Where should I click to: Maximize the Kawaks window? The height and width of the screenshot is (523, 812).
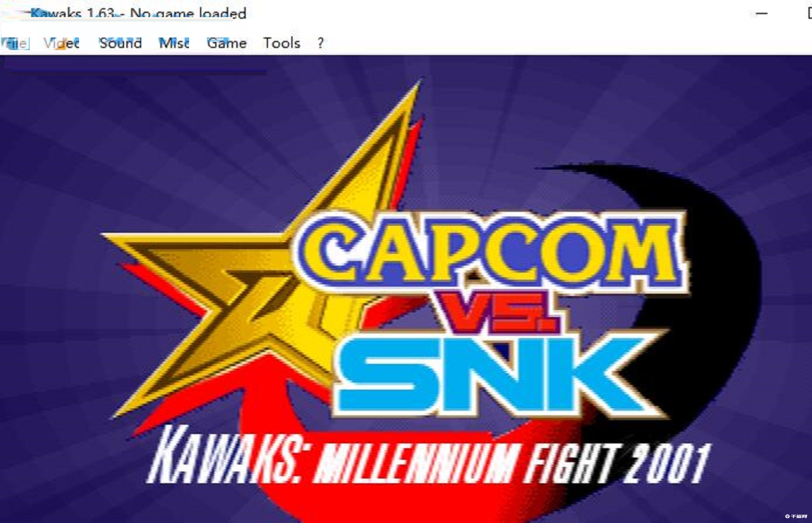tap(810, 14)
